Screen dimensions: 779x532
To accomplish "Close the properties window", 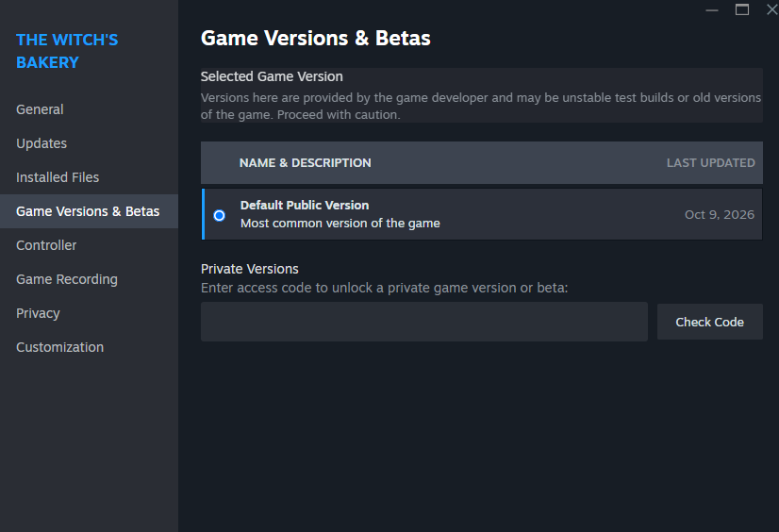I will [x=771, y=10].
